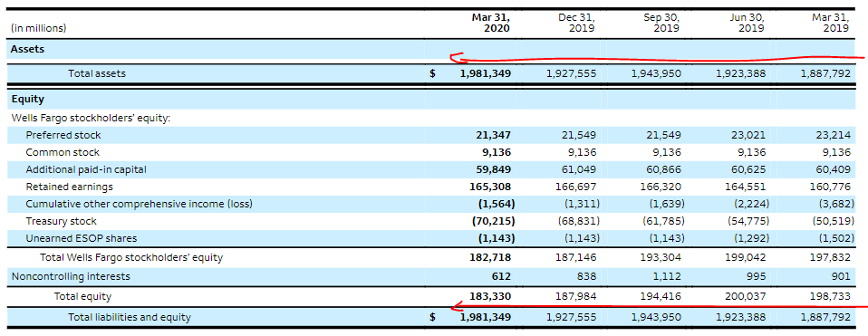Click the Unearned ESOP shares label

[x=82, y=238]
